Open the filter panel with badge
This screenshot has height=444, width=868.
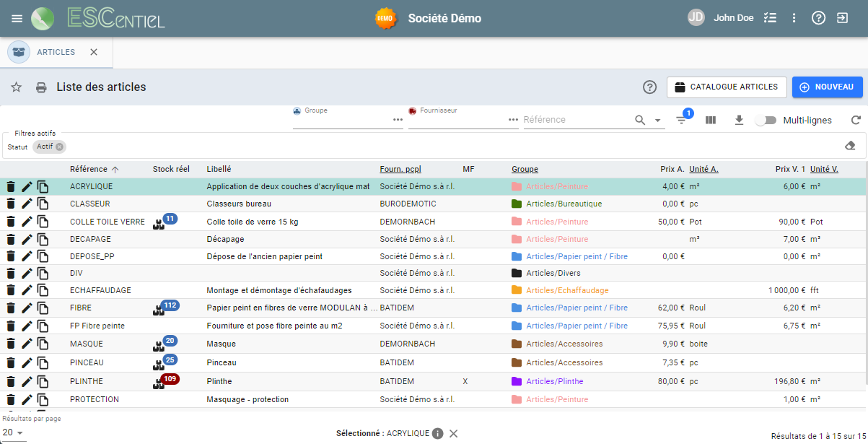[x=682, y=120]
